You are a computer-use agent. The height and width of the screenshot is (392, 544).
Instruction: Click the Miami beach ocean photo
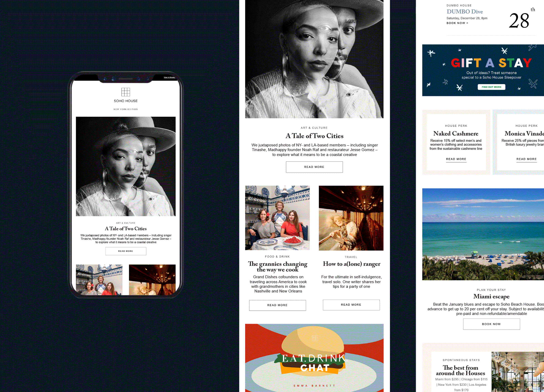click(x=483, y=234)
